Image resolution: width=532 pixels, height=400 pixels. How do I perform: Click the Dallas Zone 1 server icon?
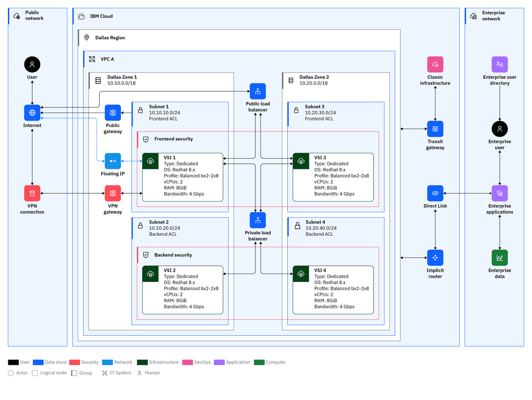coord(98,81)
